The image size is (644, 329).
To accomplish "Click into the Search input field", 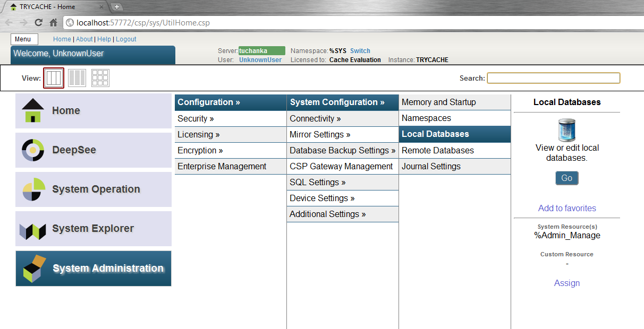I will click(x=553, y=78).
